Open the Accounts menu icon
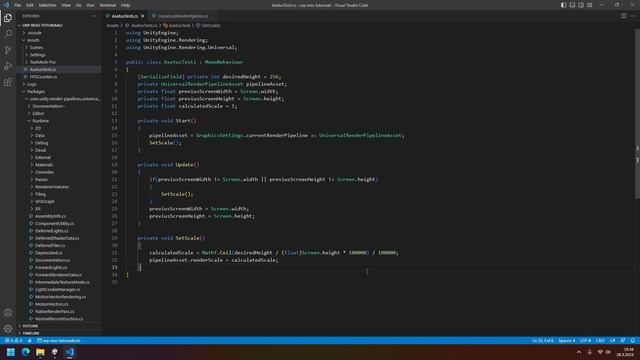The width and height of the screenshot is (640, 360). coord(8,313)
